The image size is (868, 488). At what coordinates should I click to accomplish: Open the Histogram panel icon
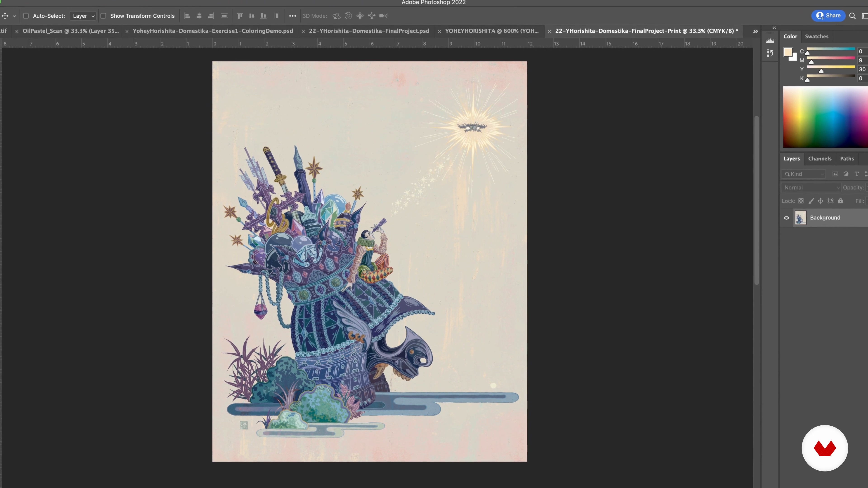pyautogui.click(x=770, y=41)
